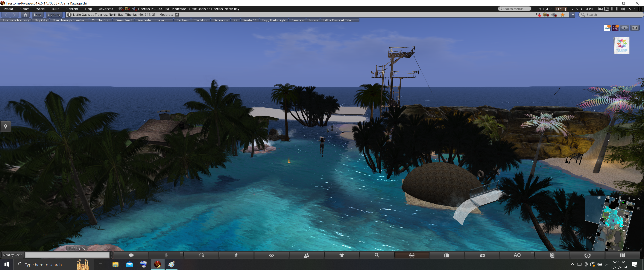
Task: Open Firestorm phoenix toolbar button
Action: (x=587, y=255)
